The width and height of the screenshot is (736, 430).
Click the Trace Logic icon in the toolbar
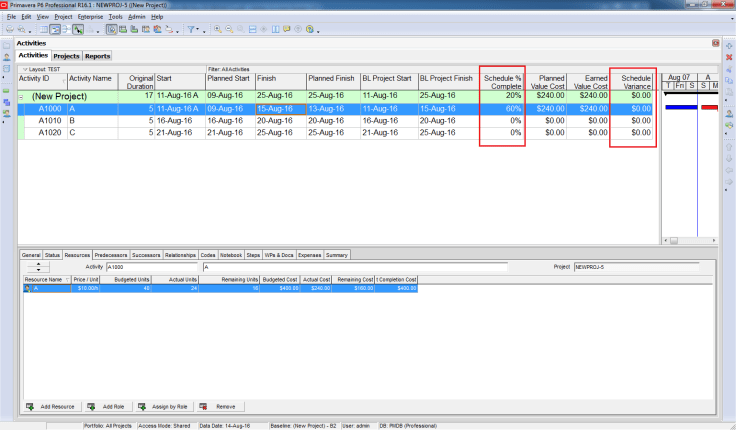[169, 29]
